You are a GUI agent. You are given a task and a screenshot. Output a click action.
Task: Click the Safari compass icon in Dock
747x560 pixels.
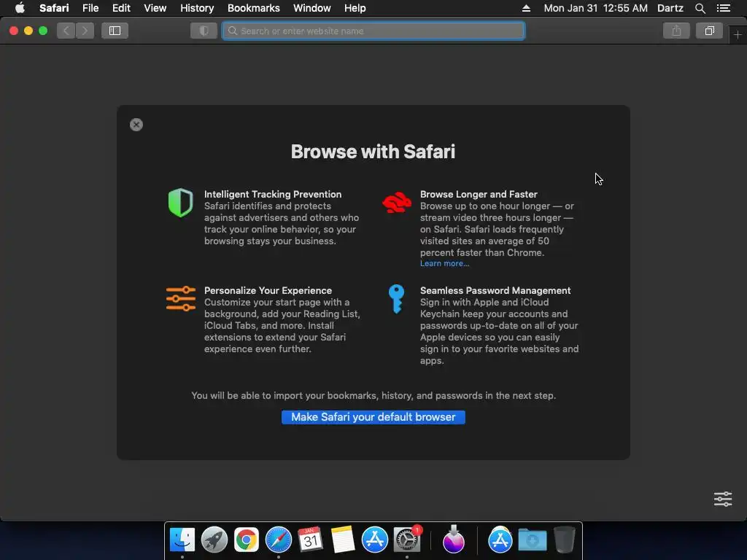278,540
